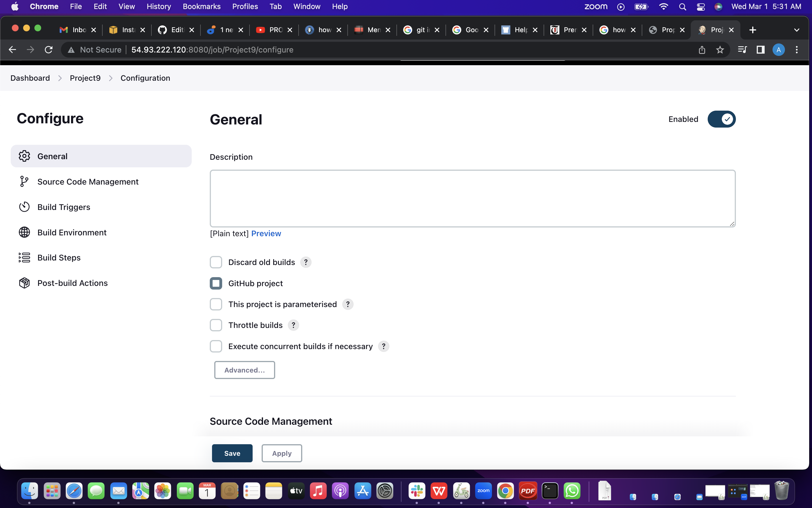Open the General section in sidebar
Viewport: 812px width, 508px height.
point(101,156)
